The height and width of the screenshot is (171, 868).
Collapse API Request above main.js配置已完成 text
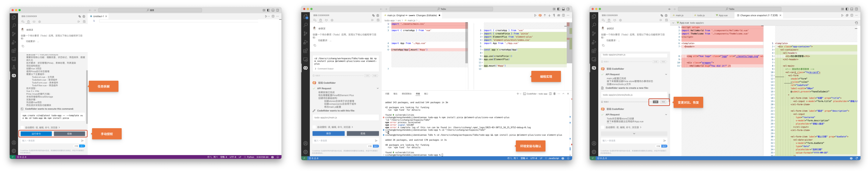pos(666,74)
